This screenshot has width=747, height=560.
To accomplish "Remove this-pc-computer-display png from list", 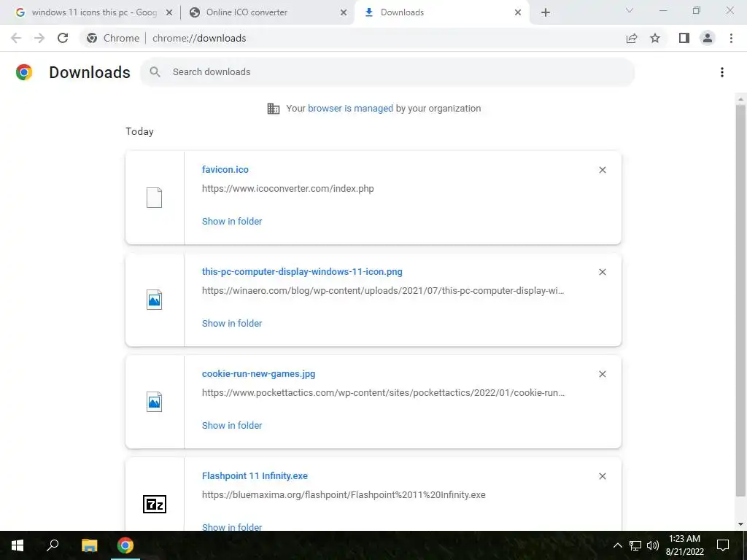I will pyautogui.click(x=602, y=272).
